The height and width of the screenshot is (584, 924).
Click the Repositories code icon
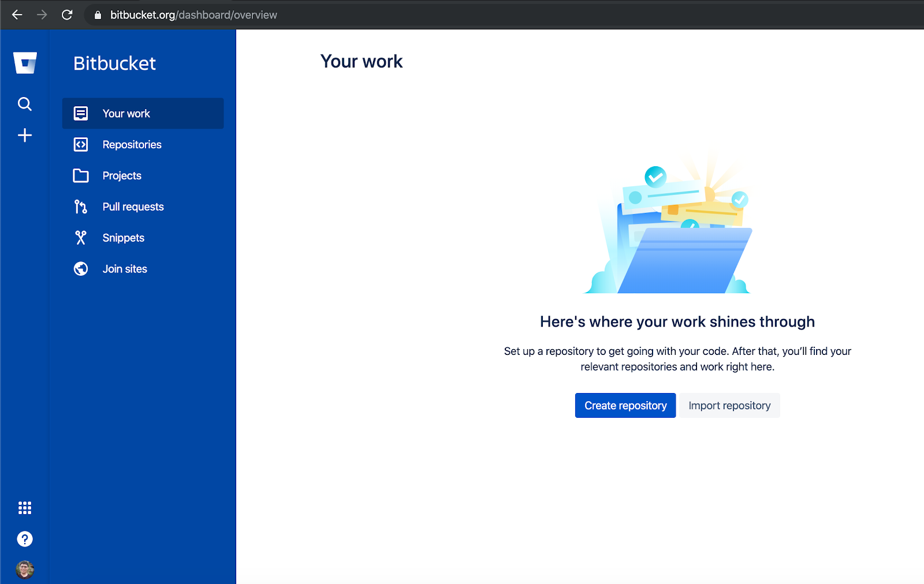(81, 145)
